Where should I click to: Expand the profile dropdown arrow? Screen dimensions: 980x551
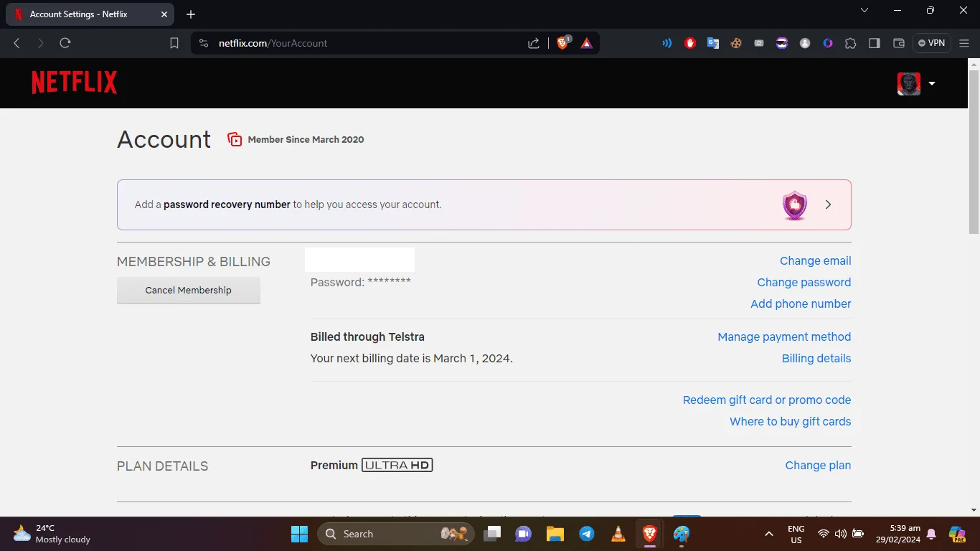932,83
